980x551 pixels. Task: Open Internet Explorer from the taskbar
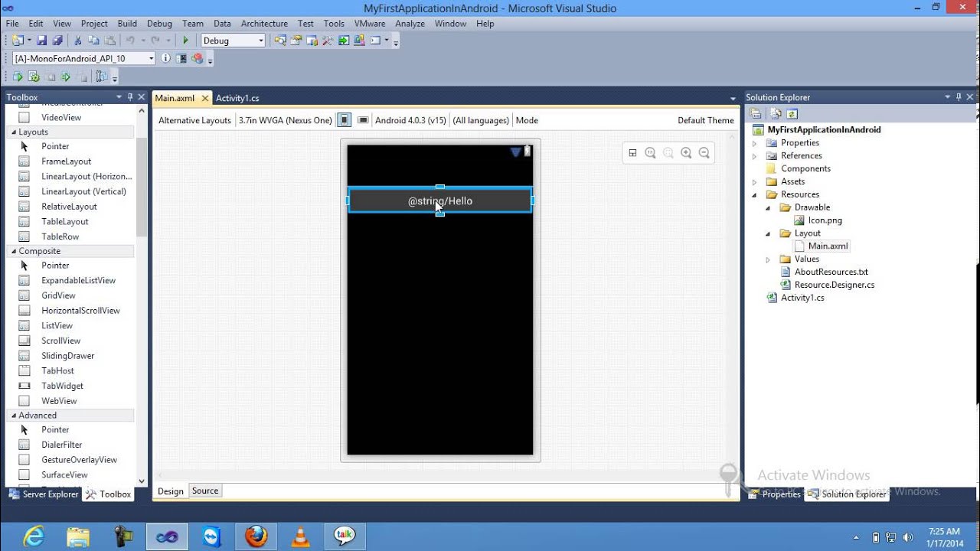34,536
